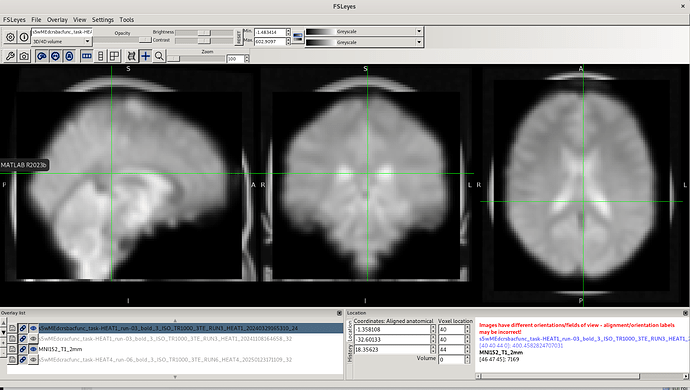Screen dimensions: 690x390
Task: Close the Location panel
Action: click(x=685, y=313)
